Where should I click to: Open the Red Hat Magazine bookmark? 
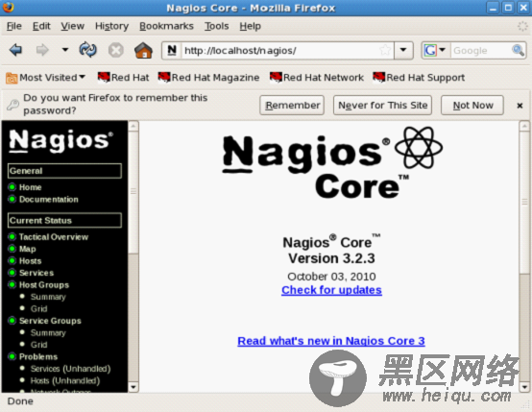[x=209, y=78]
